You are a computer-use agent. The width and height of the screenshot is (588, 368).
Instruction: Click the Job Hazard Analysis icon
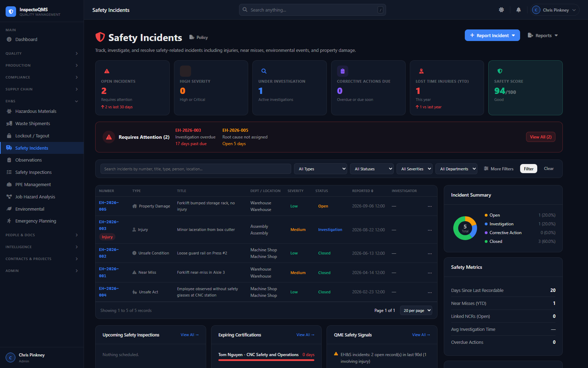click(x=9, y=197)
